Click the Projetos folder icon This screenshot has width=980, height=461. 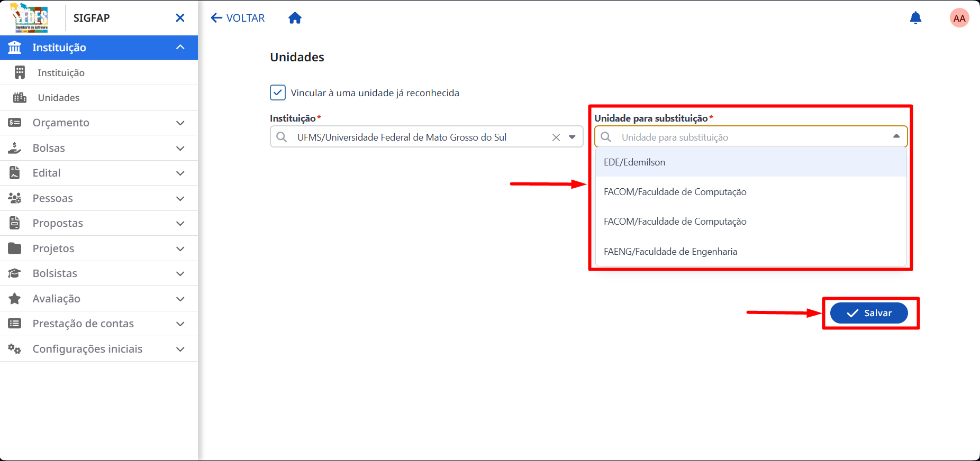(15, 248)
